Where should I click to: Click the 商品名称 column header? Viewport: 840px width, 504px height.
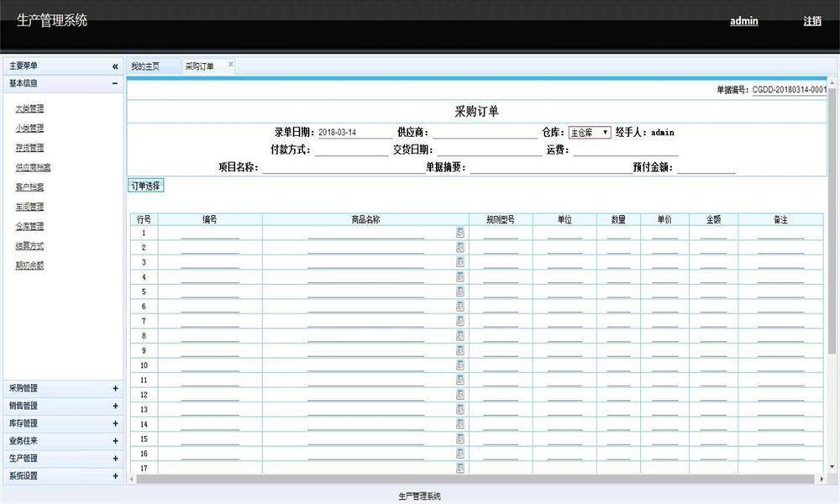tap(365, 219)
